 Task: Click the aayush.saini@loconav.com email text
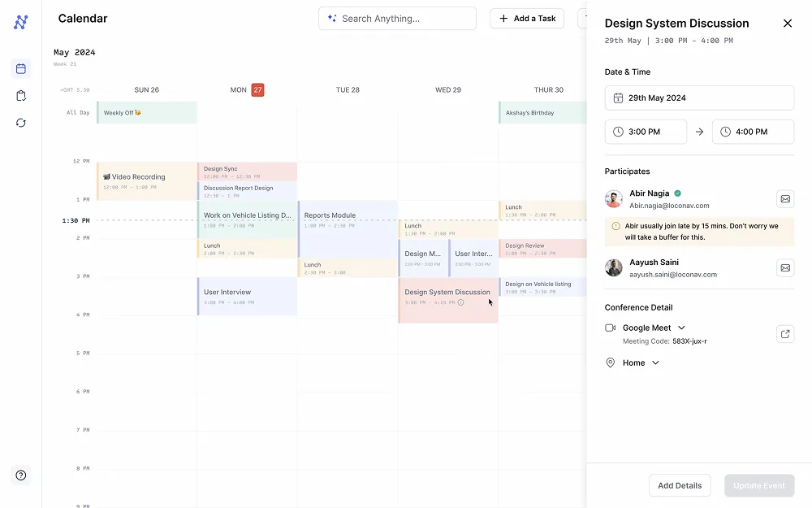[673, 275]
